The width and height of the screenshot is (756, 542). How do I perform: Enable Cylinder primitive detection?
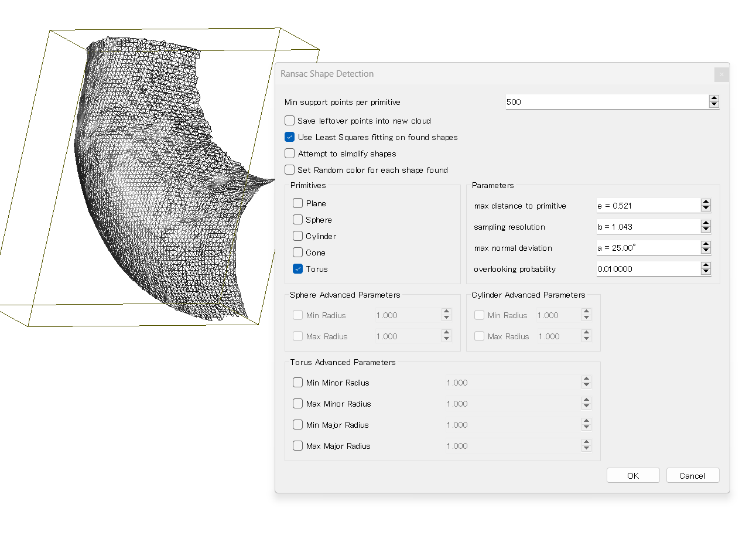coord(298,236)
